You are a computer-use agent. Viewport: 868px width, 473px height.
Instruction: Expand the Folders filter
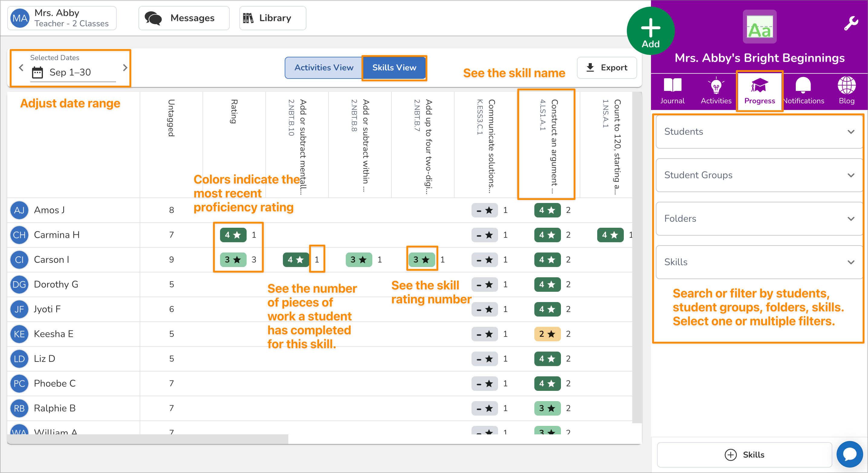pos(759,218)
